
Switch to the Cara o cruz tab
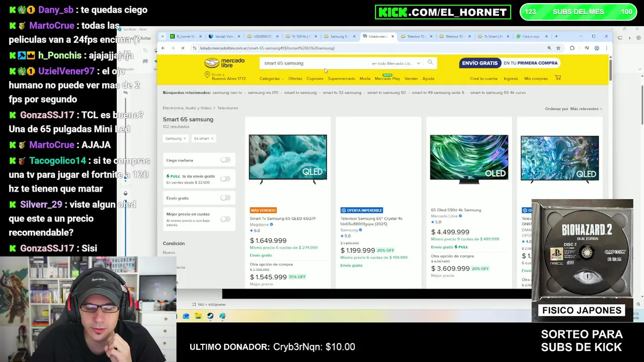coord(531,36)
